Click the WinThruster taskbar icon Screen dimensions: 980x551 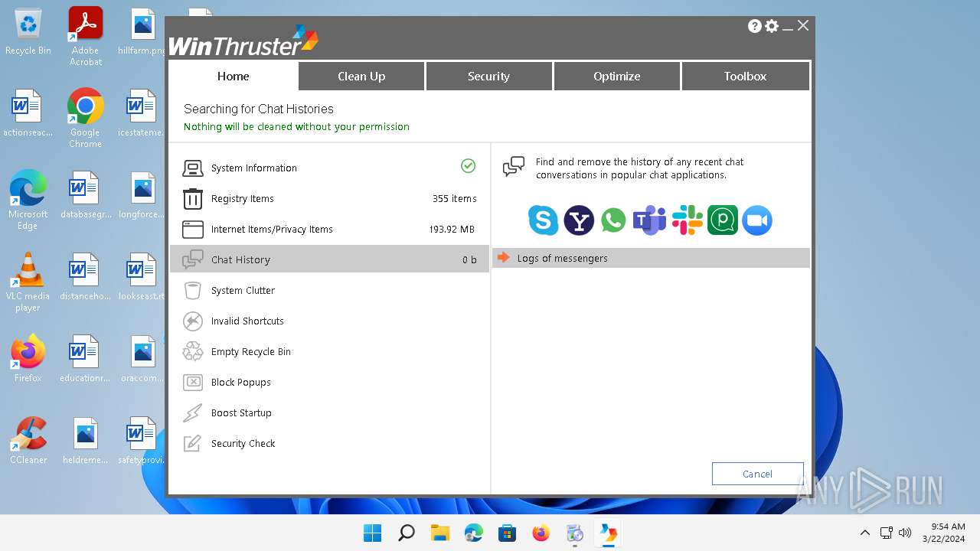(608, 533)
